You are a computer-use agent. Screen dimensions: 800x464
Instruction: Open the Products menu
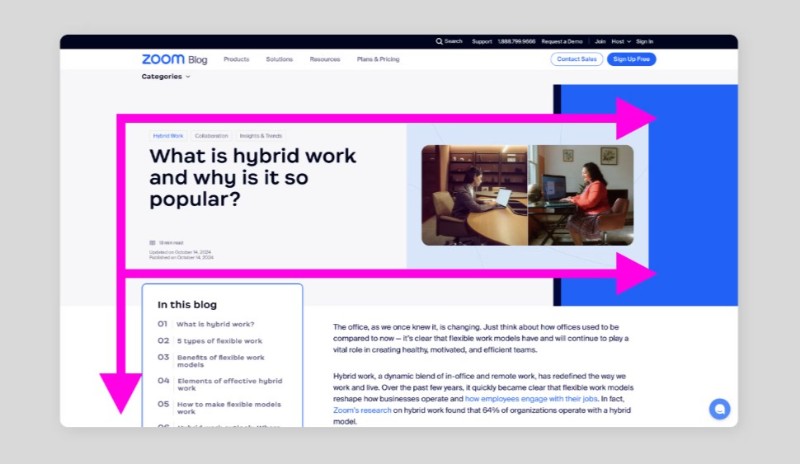(x=236, y=60)
